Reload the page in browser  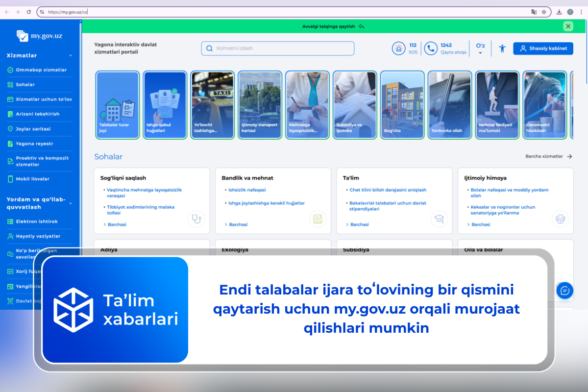[28, 12]
